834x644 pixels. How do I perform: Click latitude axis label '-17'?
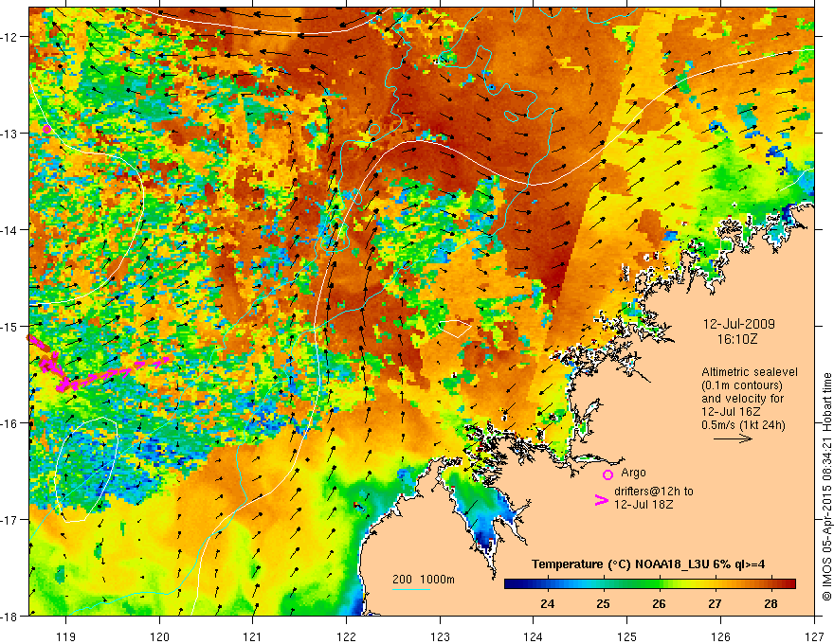[x=9, y=519]
